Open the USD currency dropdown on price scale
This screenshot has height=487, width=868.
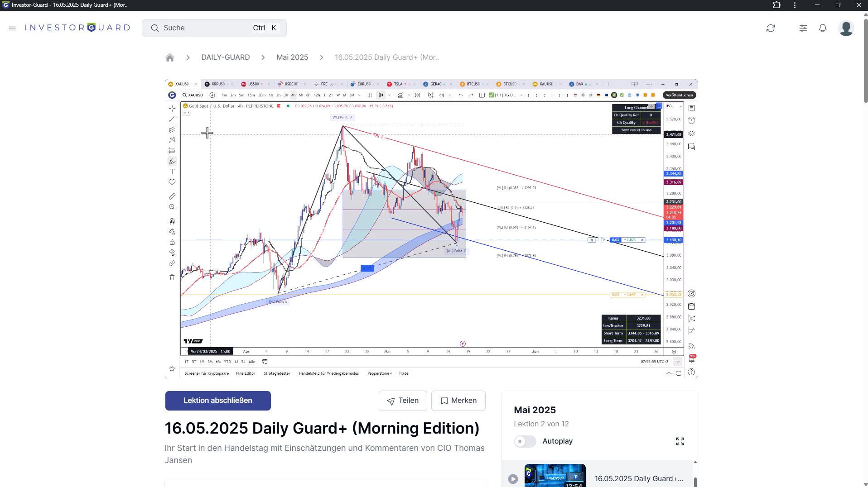click(674, 106)
